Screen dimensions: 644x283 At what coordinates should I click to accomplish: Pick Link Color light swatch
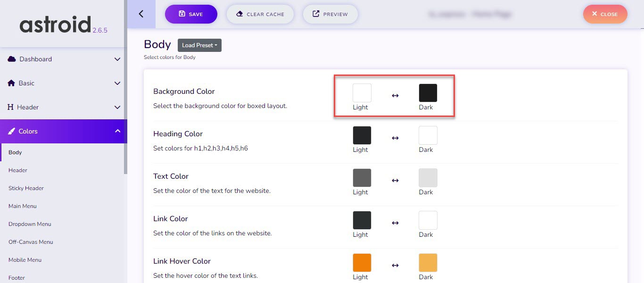click(362, 220)
